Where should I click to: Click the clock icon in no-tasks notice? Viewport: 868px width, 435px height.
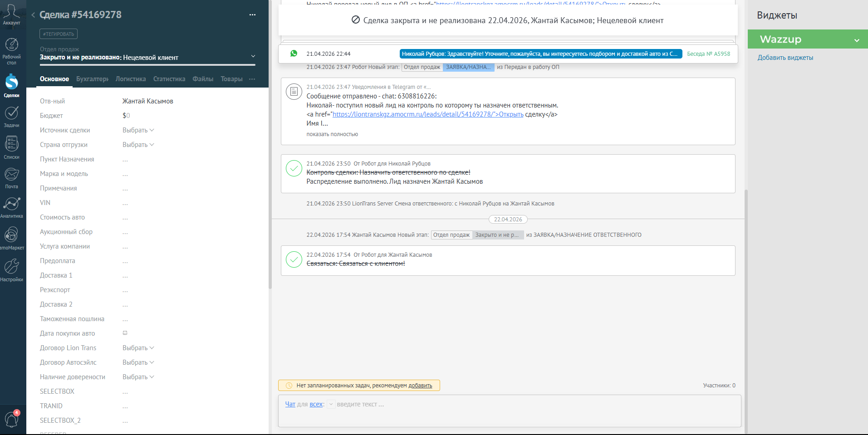(x=289, y=386)
